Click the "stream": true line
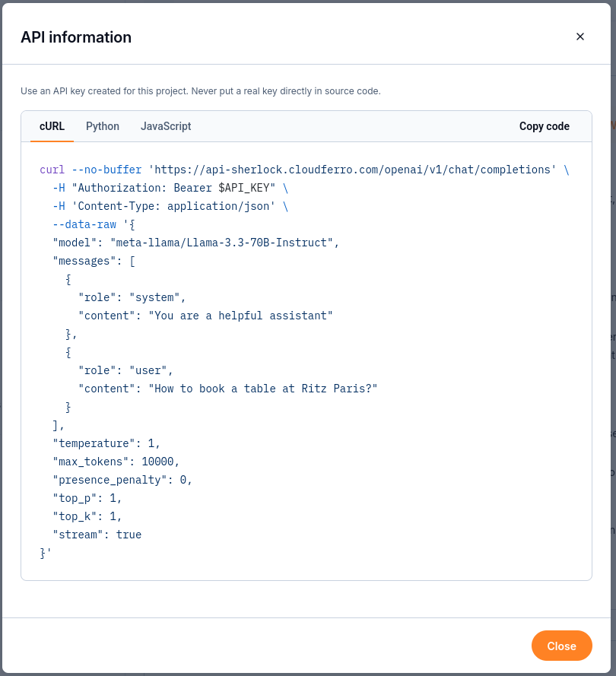Viewport: 616px width, 676px height. pos(97,535)
